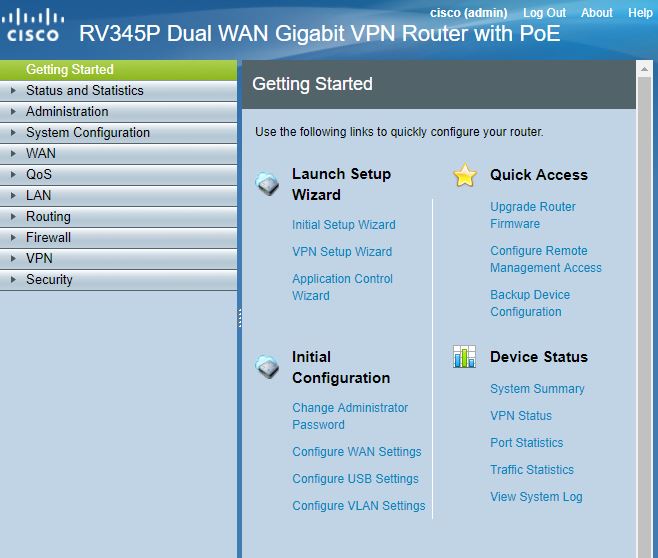Open Configure VLAN Settings link
This screenshot has height=558, width=658.
coord(359,506)
